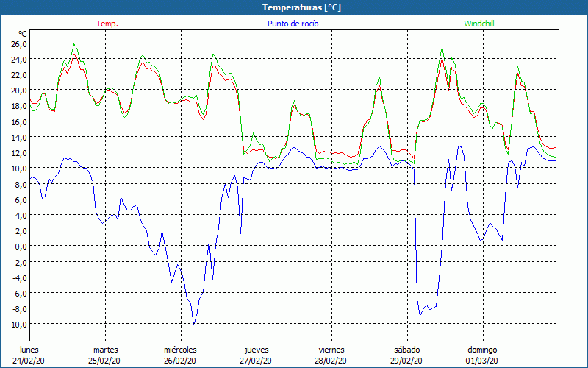Click the '16,0' y-axis value
This screenshot has width=588, height=368.
[x=19, y=121]
